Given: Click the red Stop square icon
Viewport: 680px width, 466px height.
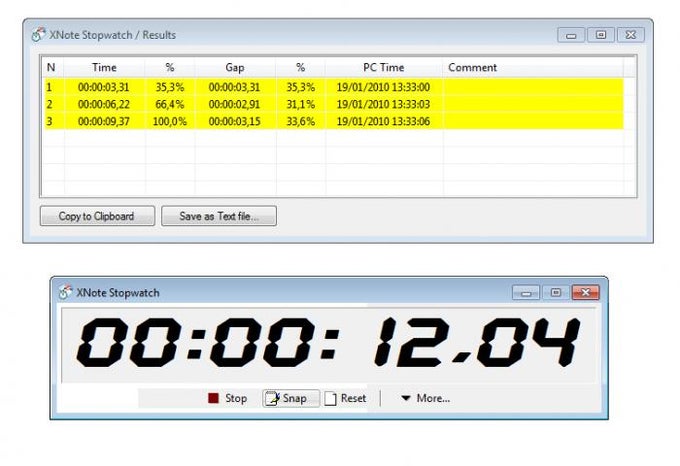Looking at the screenshot, I should (213, 398).
